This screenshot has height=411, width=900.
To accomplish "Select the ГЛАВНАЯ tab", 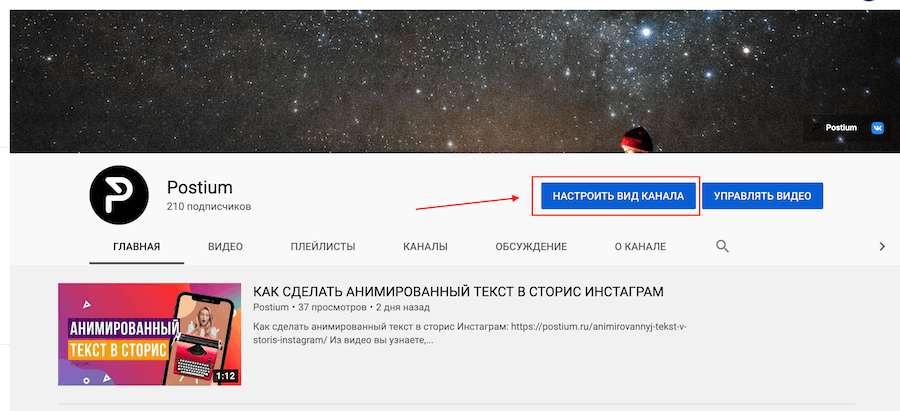I will pos(137,247).
